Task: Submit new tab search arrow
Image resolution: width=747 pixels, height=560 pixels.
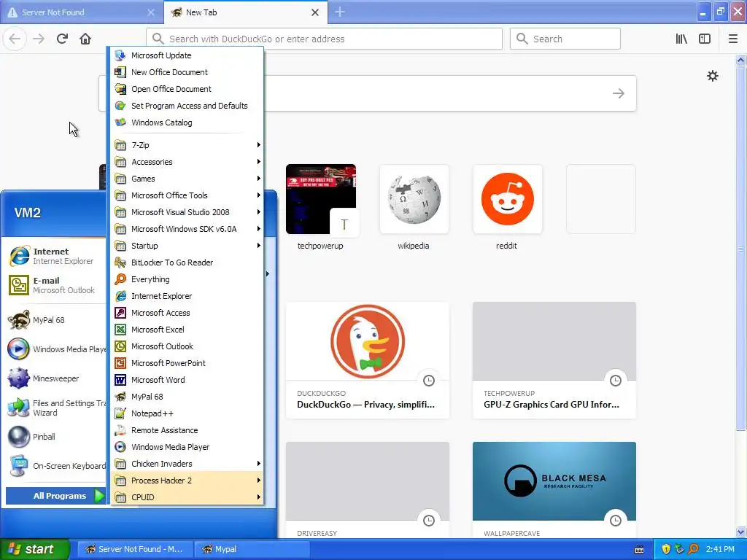Action: pyautogui.click(x=619, y=93)
